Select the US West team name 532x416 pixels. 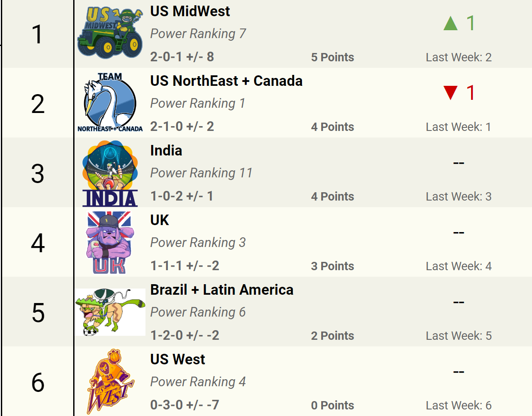pos(177,360)
